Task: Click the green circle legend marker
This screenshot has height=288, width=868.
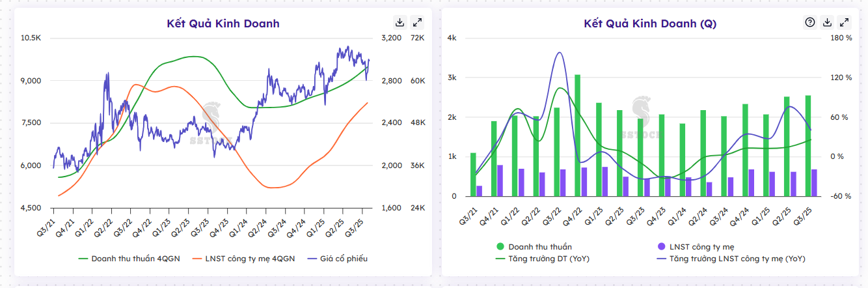Action: click(500, 247)
